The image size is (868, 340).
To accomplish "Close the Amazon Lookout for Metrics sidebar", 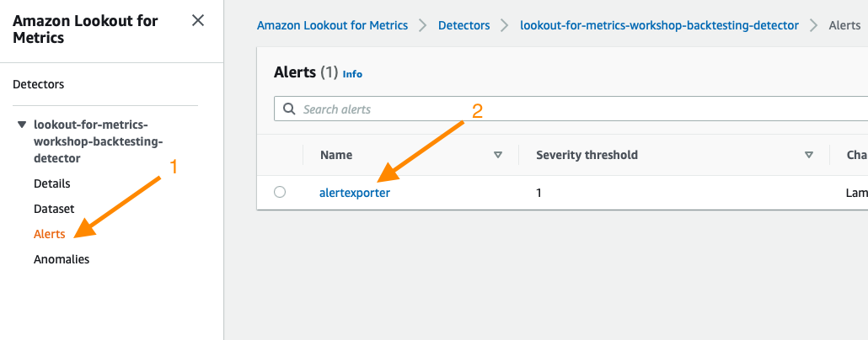I will point(198,20).
